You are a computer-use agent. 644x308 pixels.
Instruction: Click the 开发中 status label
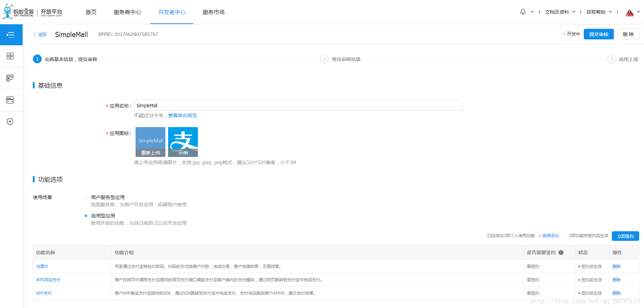(x=572, y=34)
